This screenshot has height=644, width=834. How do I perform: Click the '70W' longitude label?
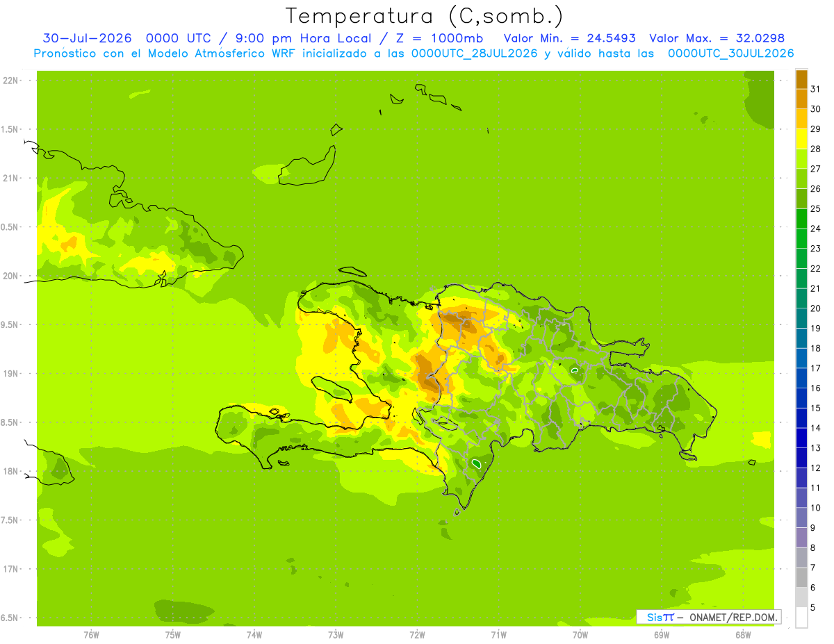pyautogui.click(x=580, y=635)
